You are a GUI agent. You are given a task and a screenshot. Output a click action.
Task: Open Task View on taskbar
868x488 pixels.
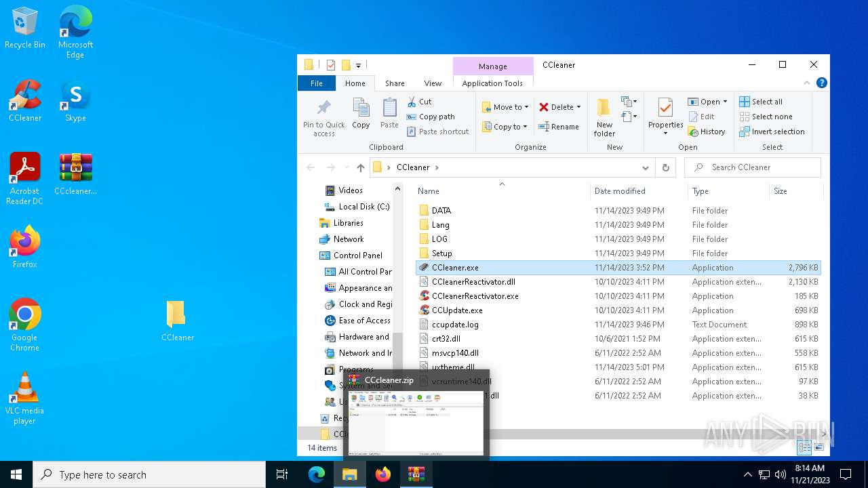[x=282, y=474]
